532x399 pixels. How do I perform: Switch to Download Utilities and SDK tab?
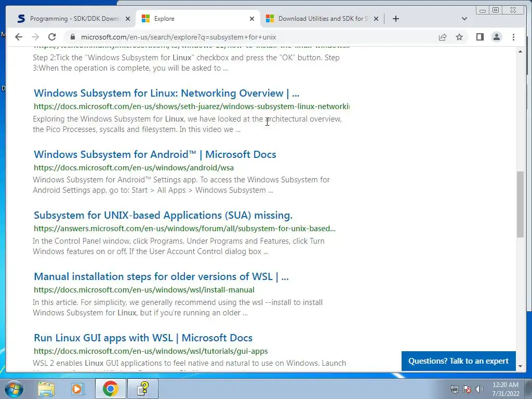coord(322,19)
